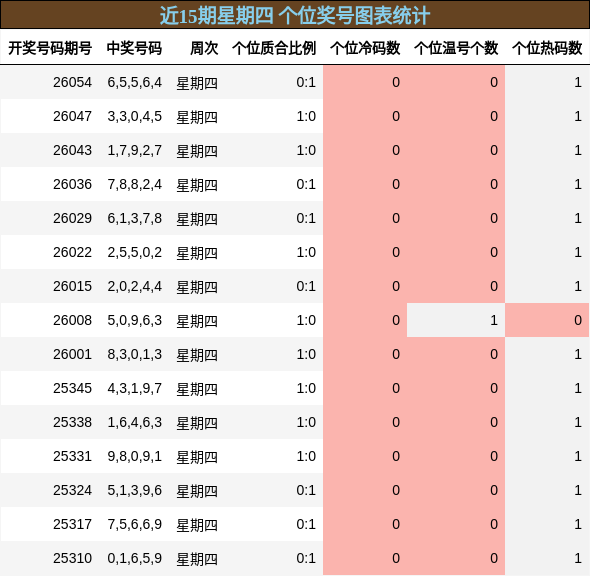Select issue number 25331

coord(72,456)
